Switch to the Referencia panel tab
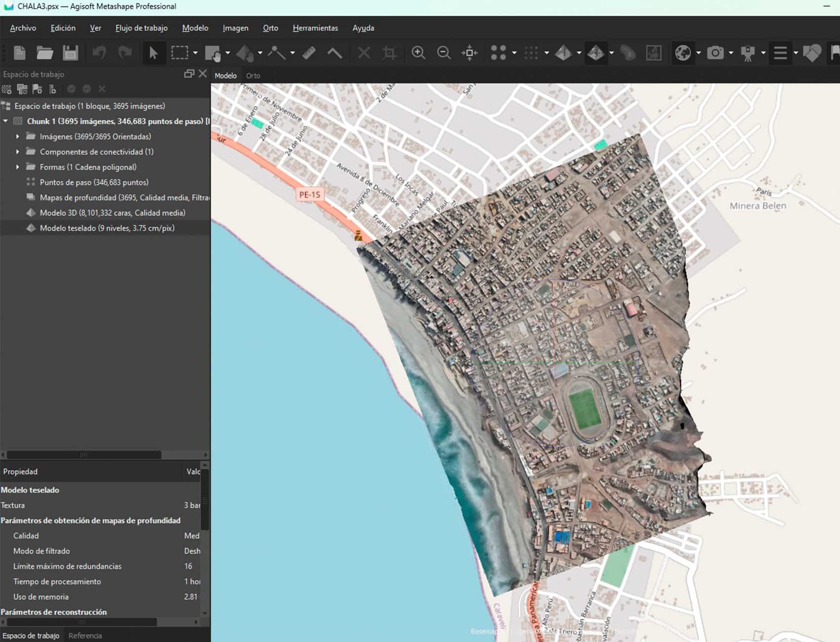The image size is (840, 642). pyautogui.click(x=85, y=636)
